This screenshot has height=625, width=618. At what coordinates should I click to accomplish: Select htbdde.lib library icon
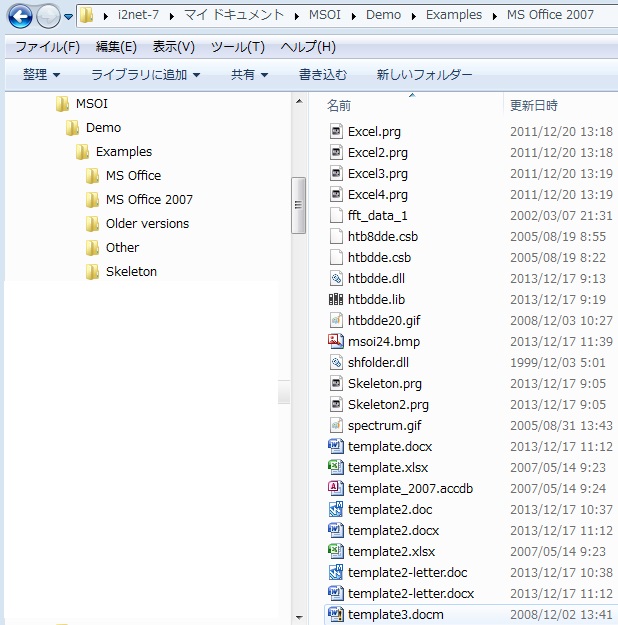coord(336,299)
